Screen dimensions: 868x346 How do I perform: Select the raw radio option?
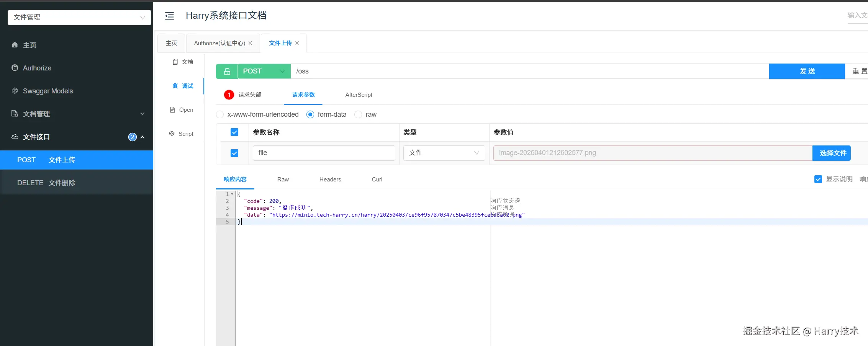click(x=358, y=114)
